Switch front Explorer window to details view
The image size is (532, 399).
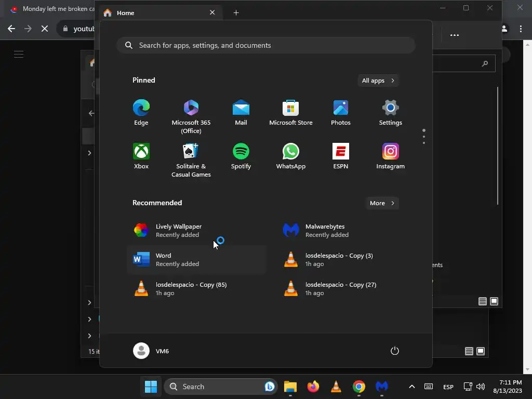coord(483,301)
